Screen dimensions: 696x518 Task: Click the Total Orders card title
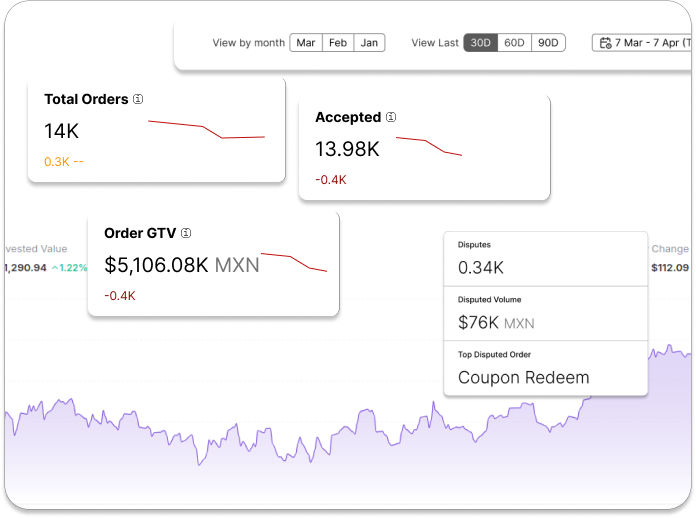[86, 99]
